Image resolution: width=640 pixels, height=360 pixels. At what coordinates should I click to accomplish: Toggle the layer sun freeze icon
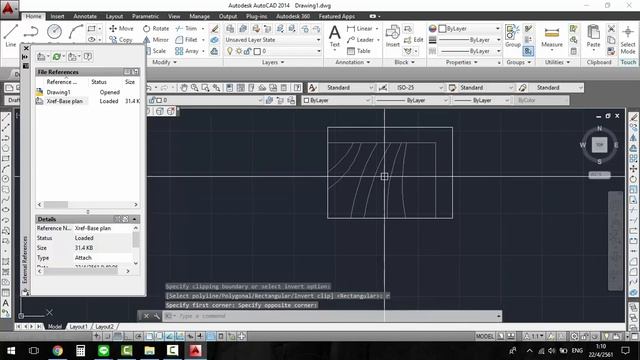point(239,51)
